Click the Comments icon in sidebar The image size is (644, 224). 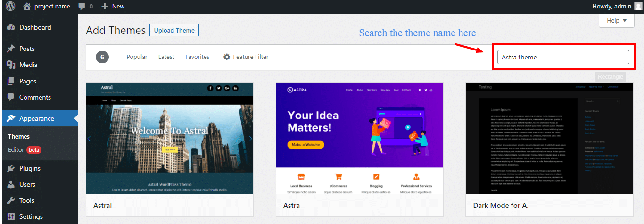(11, 97)
